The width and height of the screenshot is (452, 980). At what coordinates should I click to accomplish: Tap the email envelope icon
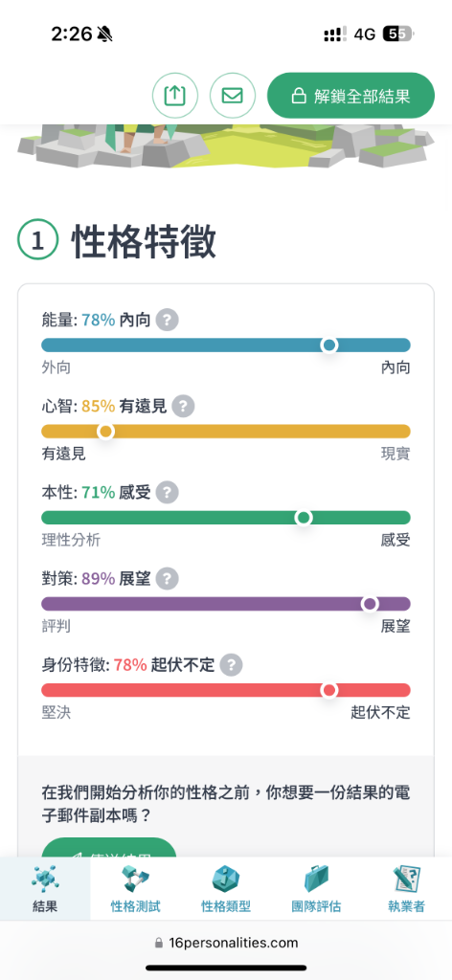(233, 96)
